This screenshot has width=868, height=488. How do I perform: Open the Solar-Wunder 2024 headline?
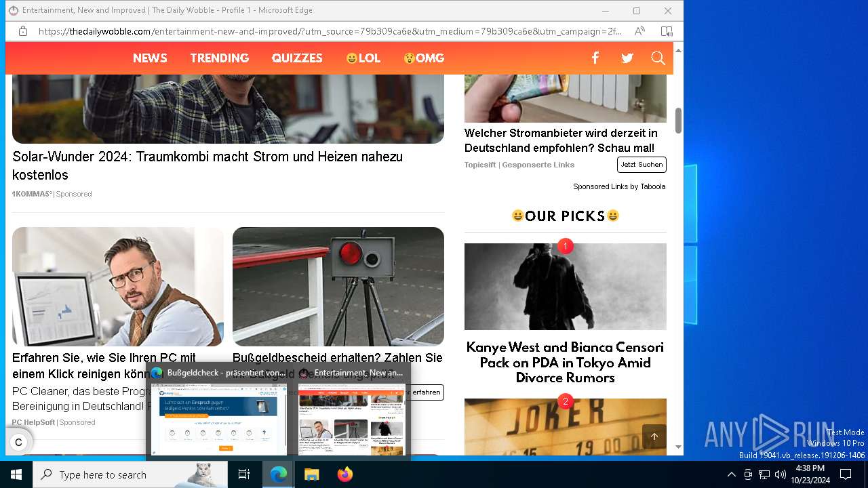tap(208, 165)
